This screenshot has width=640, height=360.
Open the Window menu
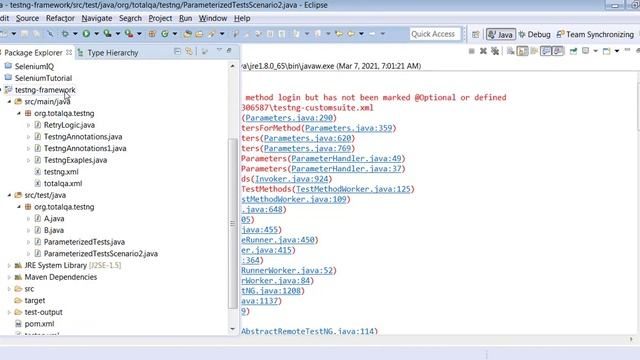[213, 18]
